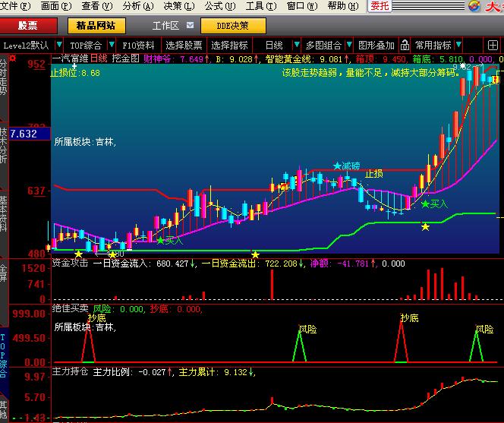This screenshot has height=423, width=504.
Task: Click the rightmost 抄底 peak marker
Action: coord(410,318)
